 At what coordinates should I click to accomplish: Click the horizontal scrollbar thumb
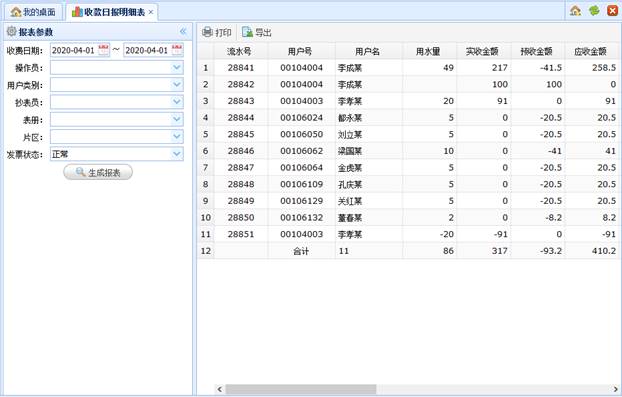pyautogui.click(x=301, y=389)
